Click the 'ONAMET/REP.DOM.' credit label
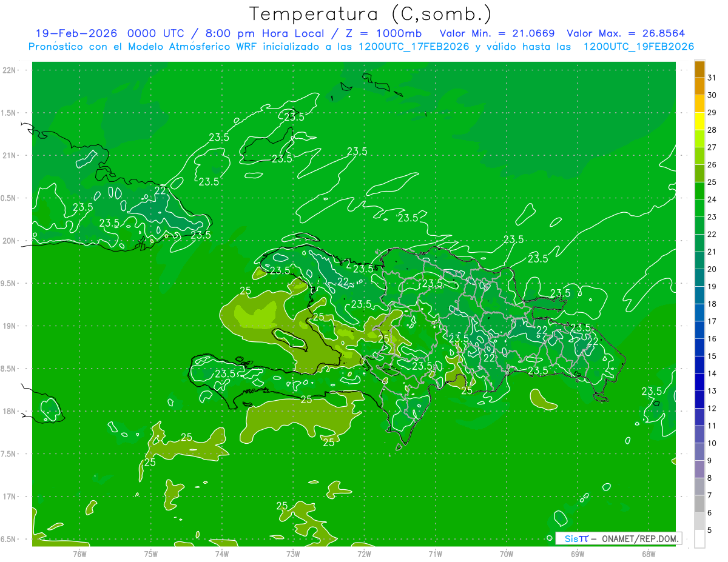728x562 pixels. 639,538
